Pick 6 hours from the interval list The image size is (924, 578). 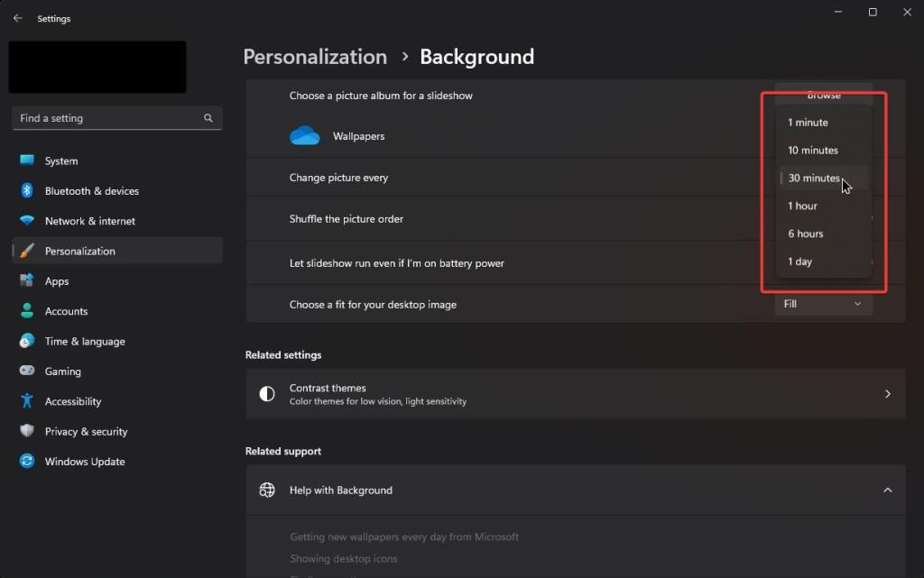pyautogui.click(x=823, y=234)
